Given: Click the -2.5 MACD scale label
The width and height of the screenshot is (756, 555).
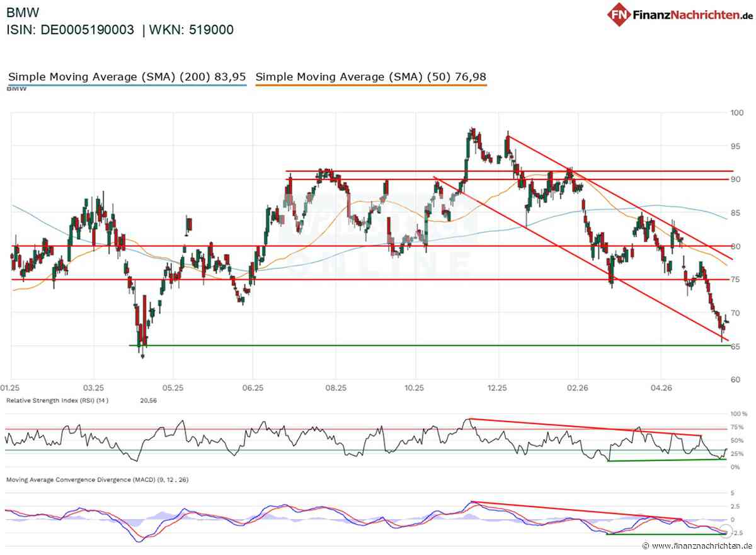Looking at the screenshot, I should coord(735,532).
